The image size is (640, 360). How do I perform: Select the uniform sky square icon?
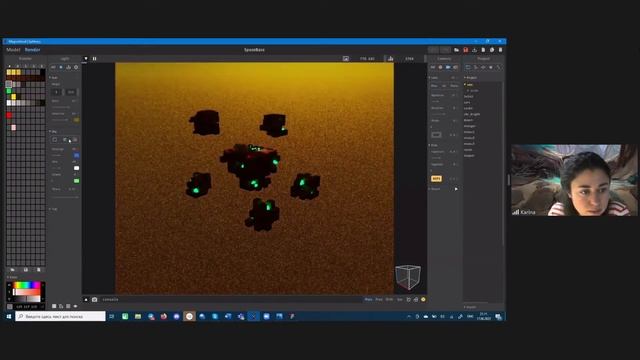[55, 140]
